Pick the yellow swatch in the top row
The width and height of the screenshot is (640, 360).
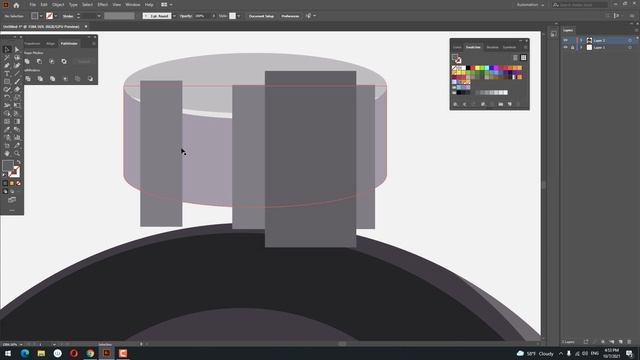(x=478, y=68)
